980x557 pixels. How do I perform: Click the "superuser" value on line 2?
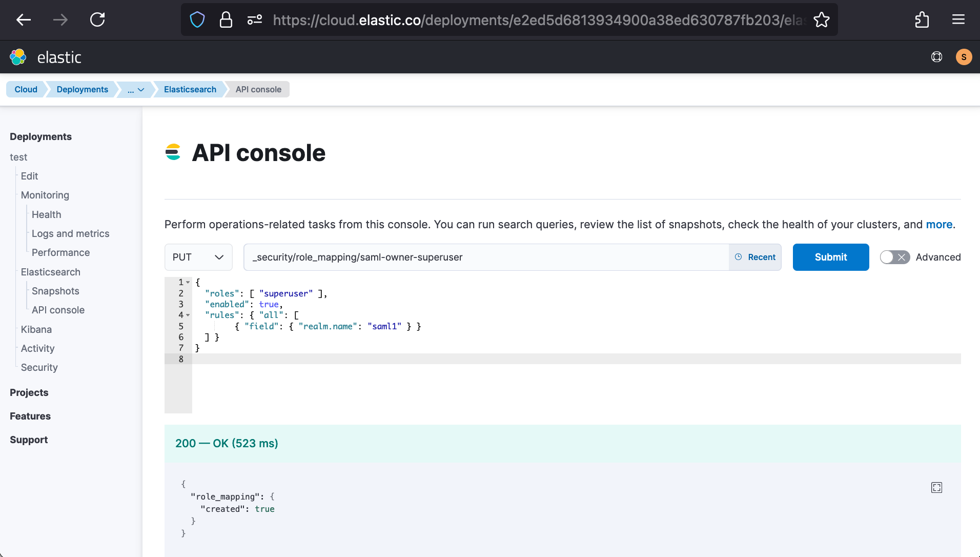coord(286,293)
